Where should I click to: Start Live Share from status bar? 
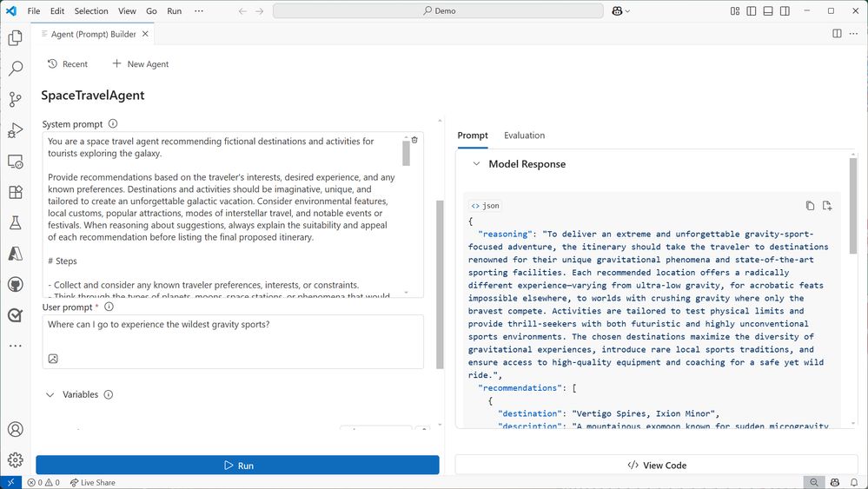coord(92,482)
